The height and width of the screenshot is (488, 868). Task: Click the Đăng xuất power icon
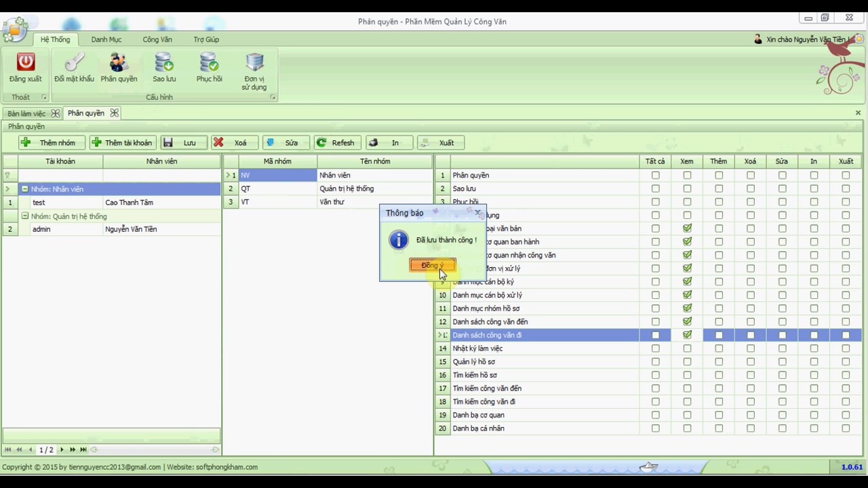tap(26, 62)
